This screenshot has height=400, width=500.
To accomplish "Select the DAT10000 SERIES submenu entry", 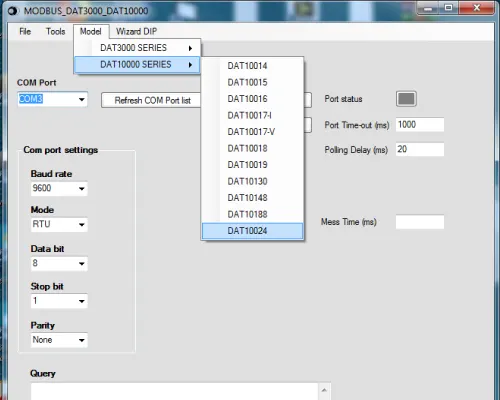I will (x=137, y=64).
